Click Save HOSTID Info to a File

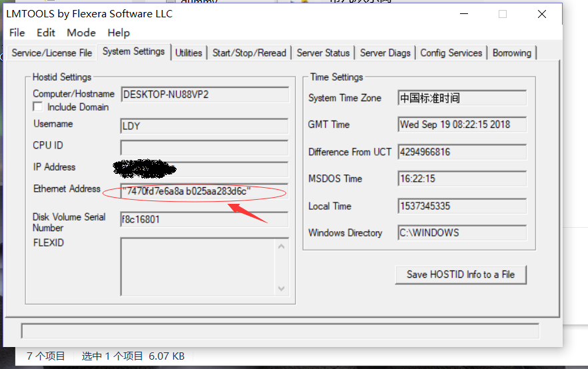click(461, 274)
